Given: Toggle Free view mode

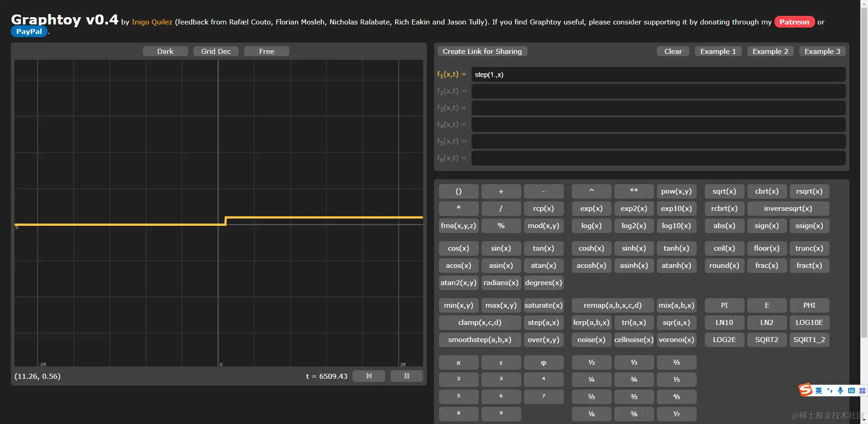Looking at the screenshot, I should point(266,51).
